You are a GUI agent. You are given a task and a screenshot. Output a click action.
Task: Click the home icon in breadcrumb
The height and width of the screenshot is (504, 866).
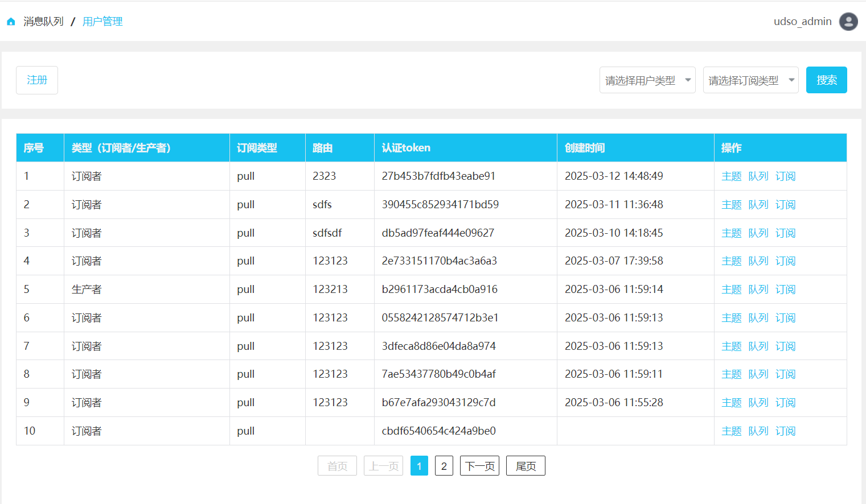(x=11, y=22)
